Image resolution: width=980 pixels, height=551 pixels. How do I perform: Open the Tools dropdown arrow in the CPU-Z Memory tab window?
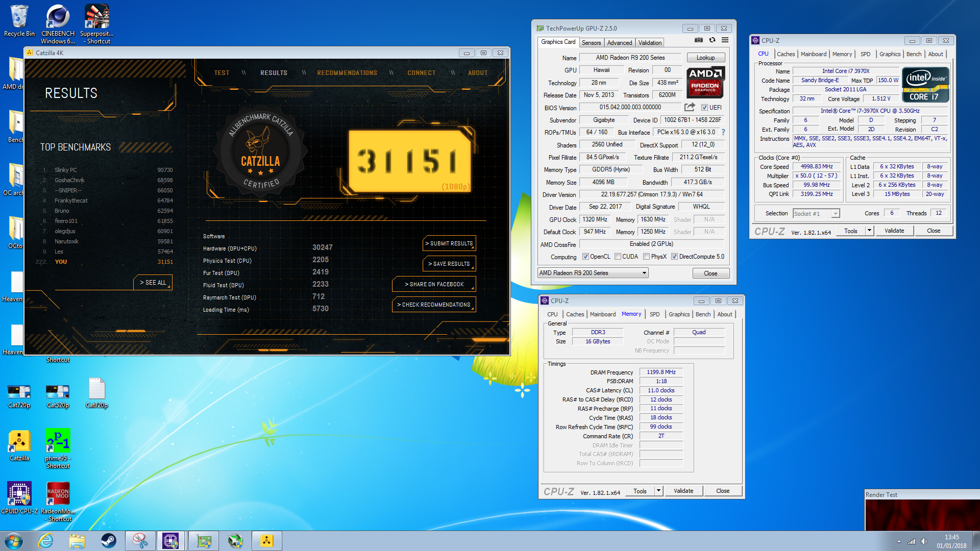[658, 491]
